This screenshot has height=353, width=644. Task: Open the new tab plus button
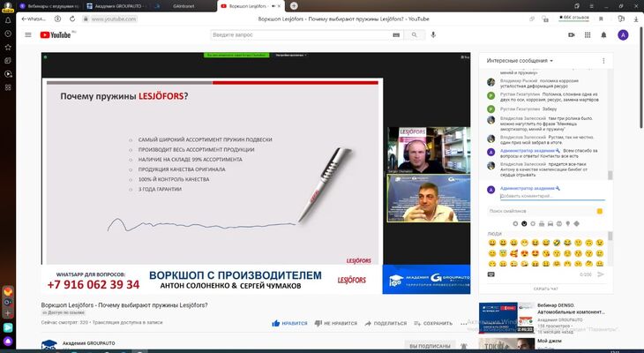pyautogui.click(x=294, y=6)
